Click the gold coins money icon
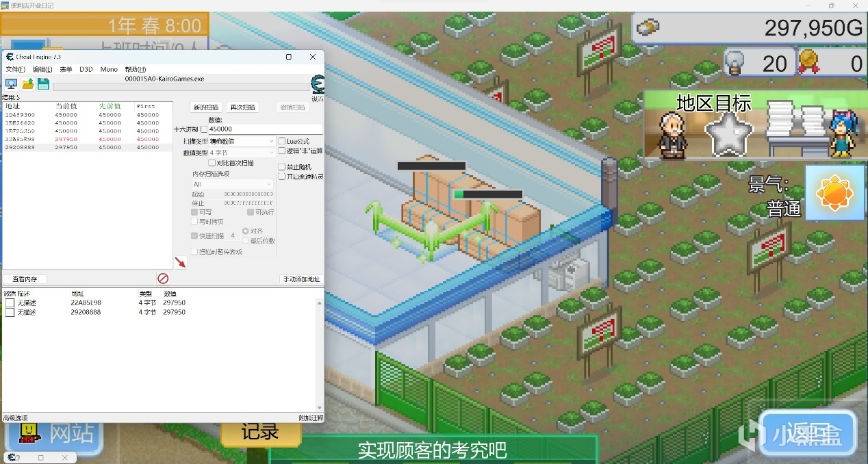Viewport: 868px width, 464px height. click(x=648, y=28)
